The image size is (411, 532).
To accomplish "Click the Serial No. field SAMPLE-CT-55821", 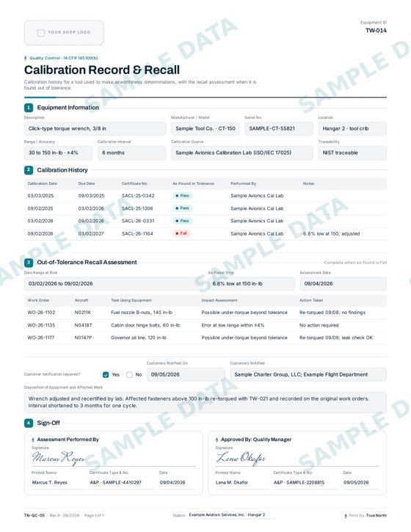I will [279, 128].
